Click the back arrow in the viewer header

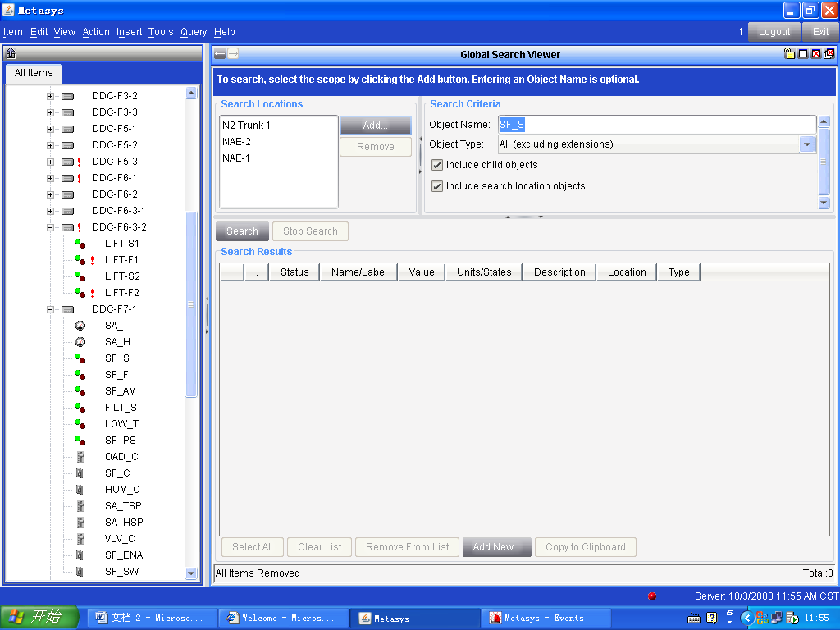pos(220,54)
